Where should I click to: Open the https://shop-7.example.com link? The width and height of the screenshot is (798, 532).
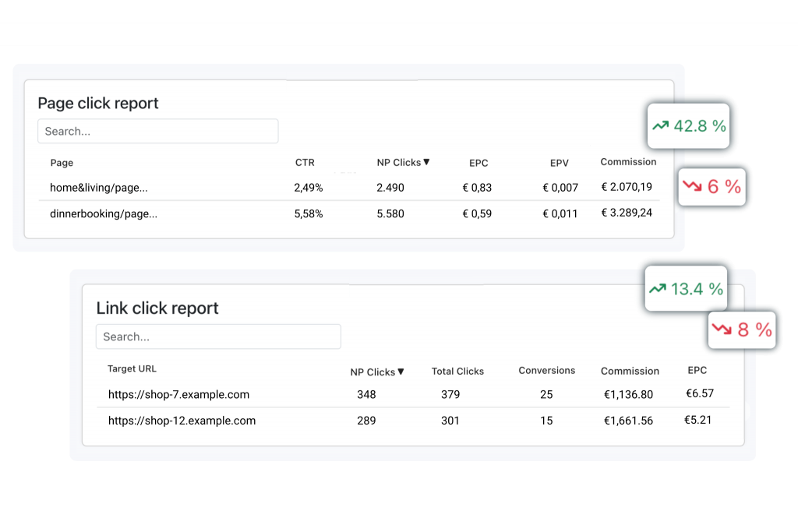(178, 395)
